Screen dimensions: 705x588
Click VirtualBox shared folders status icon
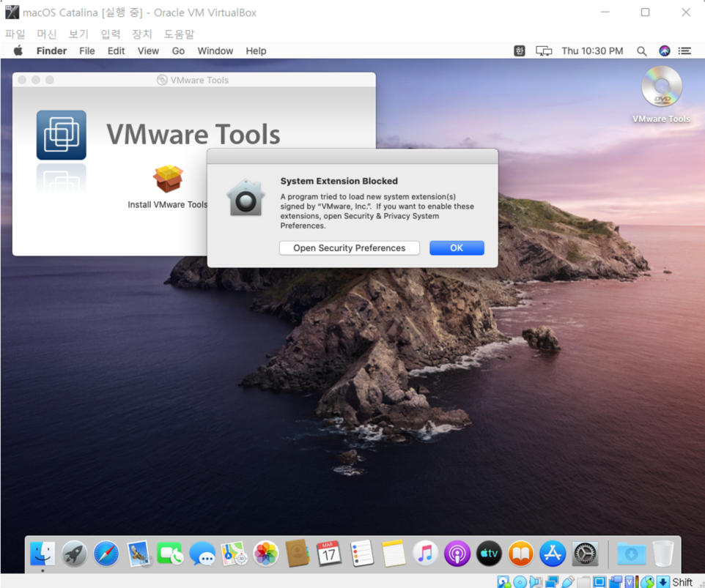[583, 581]
